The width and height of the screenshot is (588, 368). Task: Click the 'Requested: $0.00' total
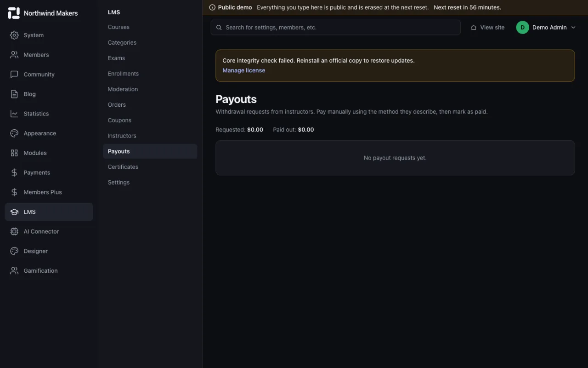[239, 130]
